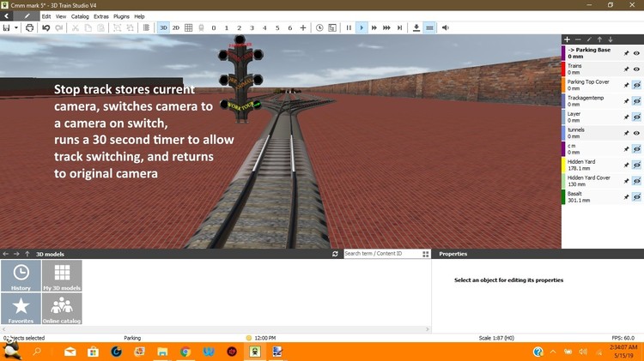This screenshot has width=644, height=361.
Task: Open the Save options dropdown arrow
Action: 16,28
